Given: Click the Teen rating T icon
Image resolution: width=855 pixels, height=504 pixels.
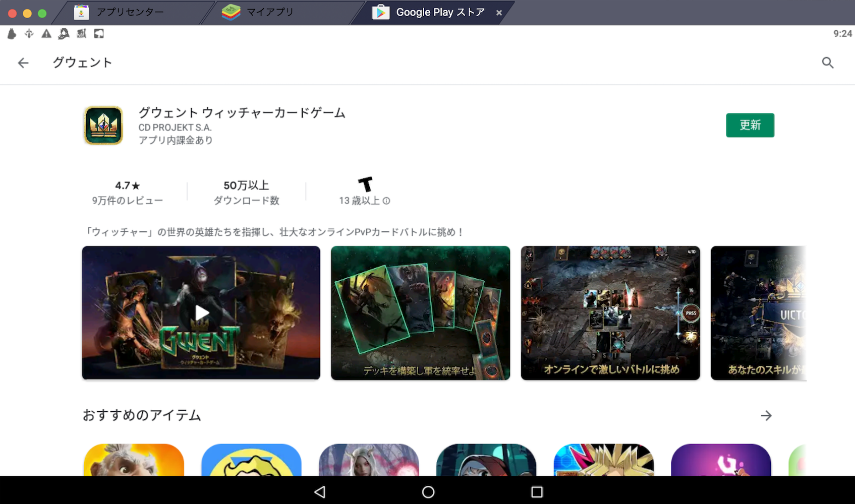Looking at the screenshot, I should pos(365,184).
